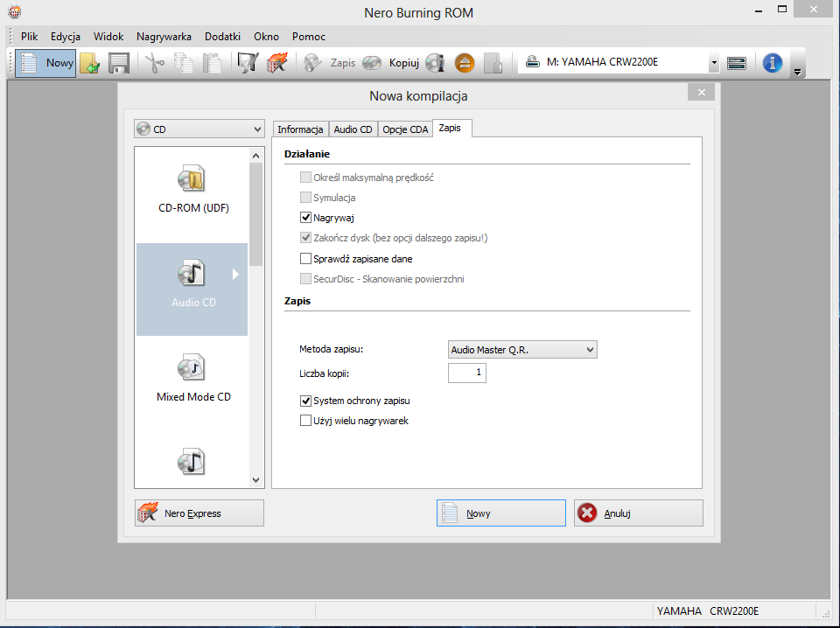Click the Nero Burning ROM app icon in title bar
This screenshot has height=628, width=840.
tap(15, 11)
